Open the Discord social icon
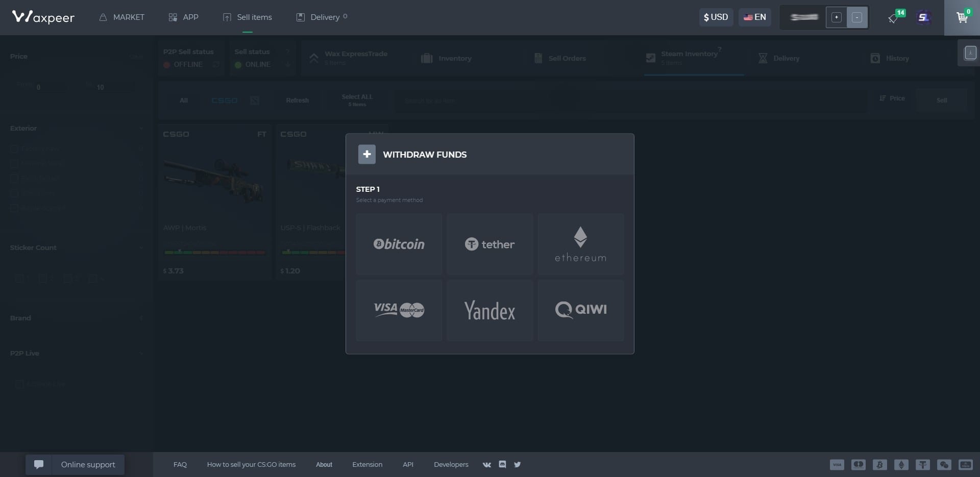The height and width of the screenshot is (477, 980). click(x=502, y=465)
